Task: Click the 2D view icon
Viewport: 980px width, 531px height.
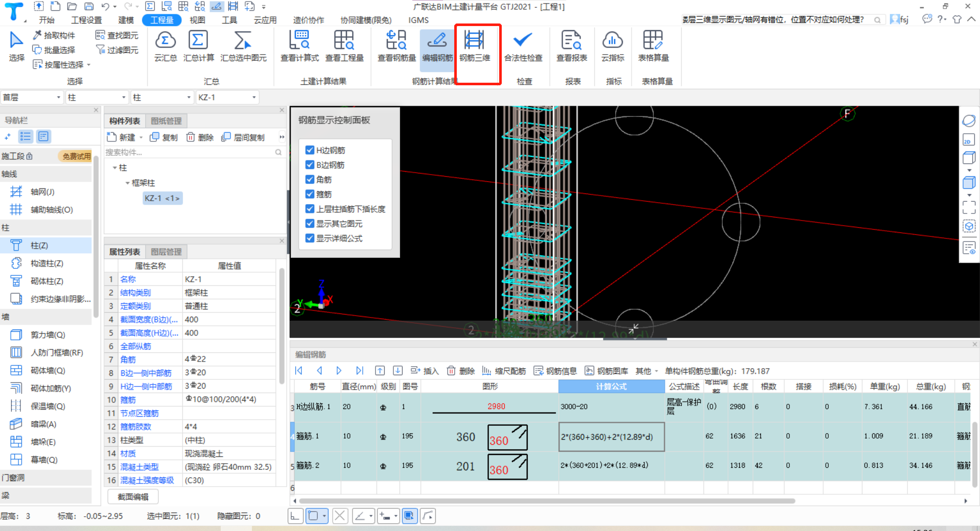Action: [x=969, y=140]
